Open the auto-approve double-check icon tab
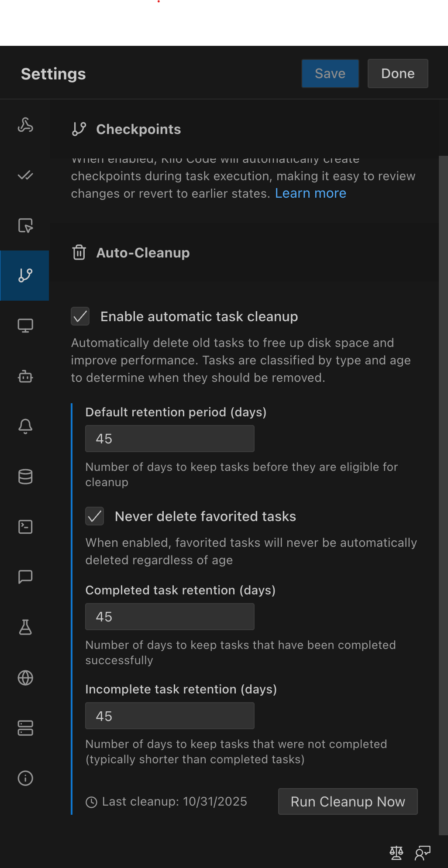The width and height of the screenshot is (448, 868). pyautogui.click(x=25, y=175)
